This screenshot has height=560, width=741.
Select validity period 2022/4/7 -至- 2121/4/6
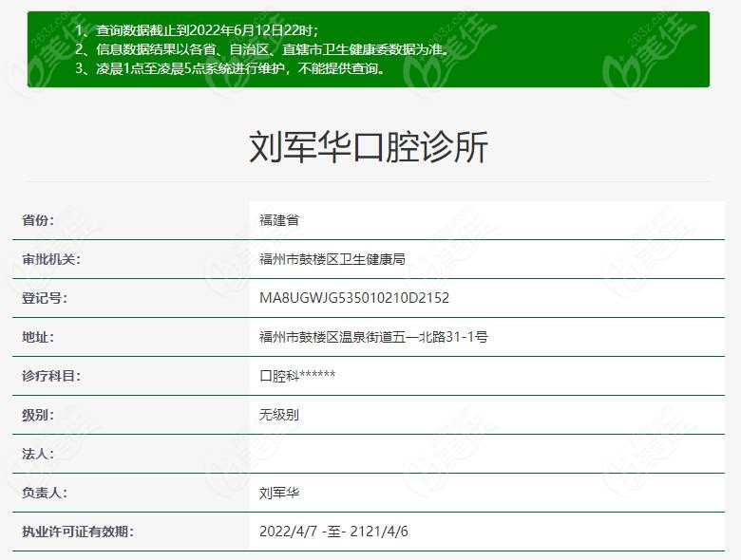click(x=333, y=532)
